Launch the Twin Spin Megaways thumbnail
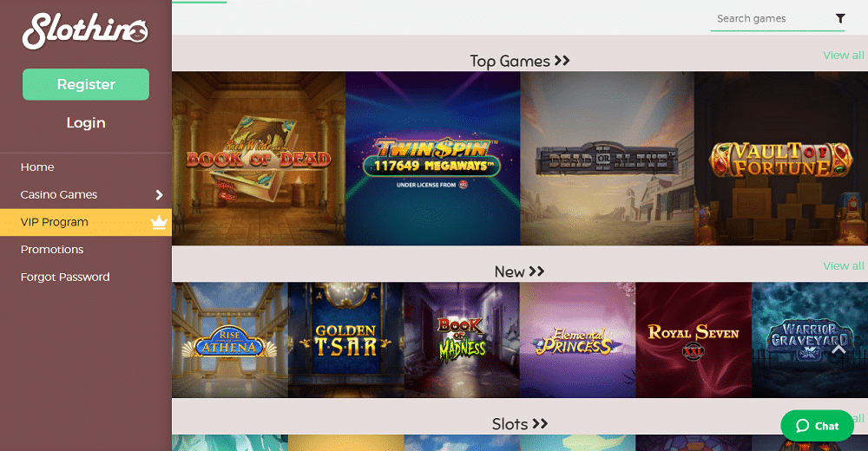The image size is (868, 451). 433,158
